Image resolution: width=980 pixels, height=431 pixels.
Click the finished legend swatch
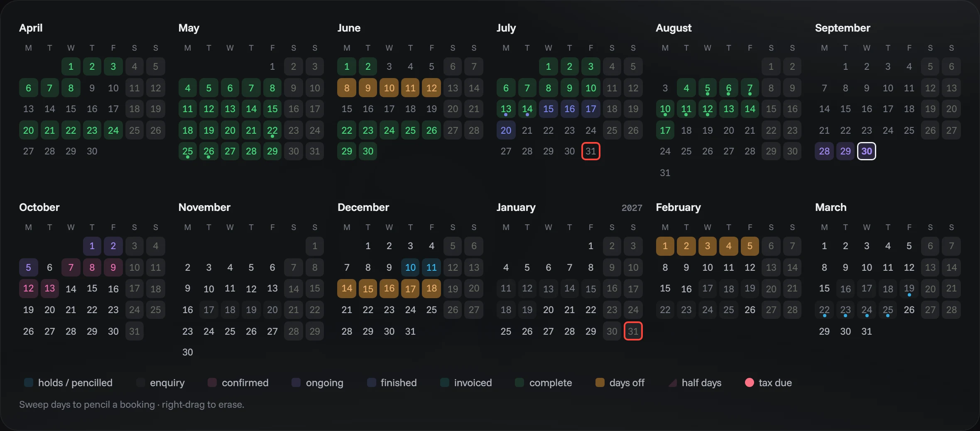point(372,382)
